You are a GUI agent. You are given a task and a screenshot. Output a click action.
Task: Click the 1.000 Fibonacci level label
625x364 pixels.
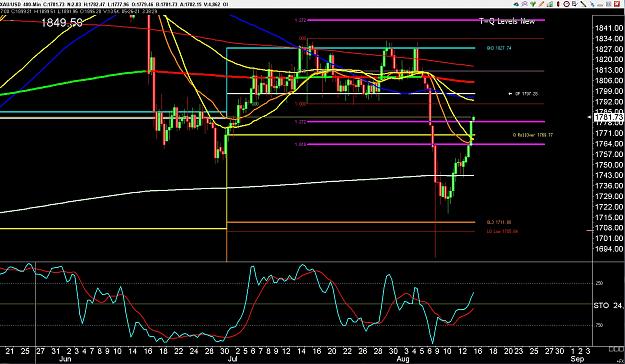(300, 104)
